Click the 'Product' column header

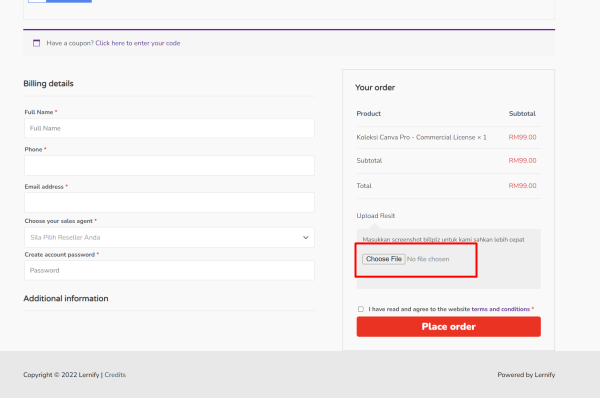click(x=368, y=113)
